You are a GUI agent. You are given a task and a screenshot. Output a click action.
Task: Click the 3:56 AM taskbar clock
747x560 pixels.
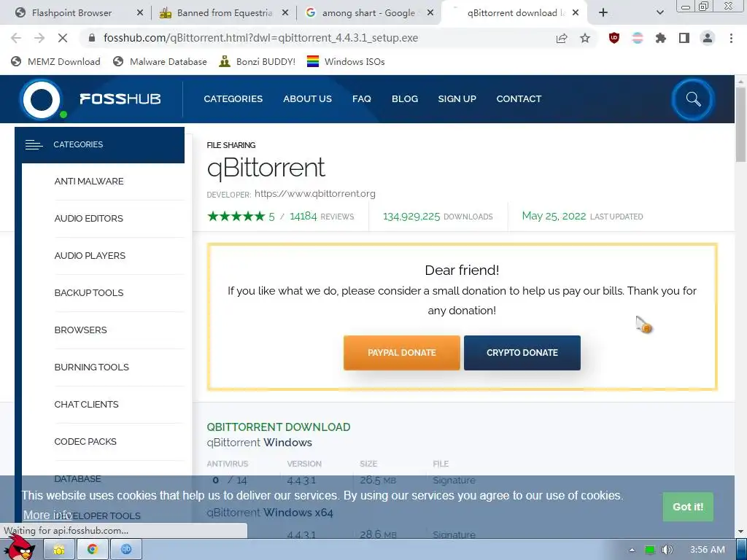708,550
